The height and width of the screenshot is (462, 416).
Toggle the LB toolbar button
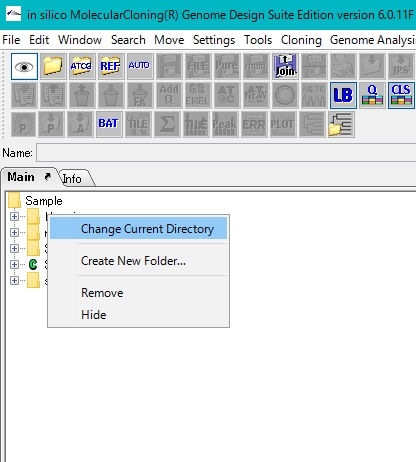(x=343, y=95)
